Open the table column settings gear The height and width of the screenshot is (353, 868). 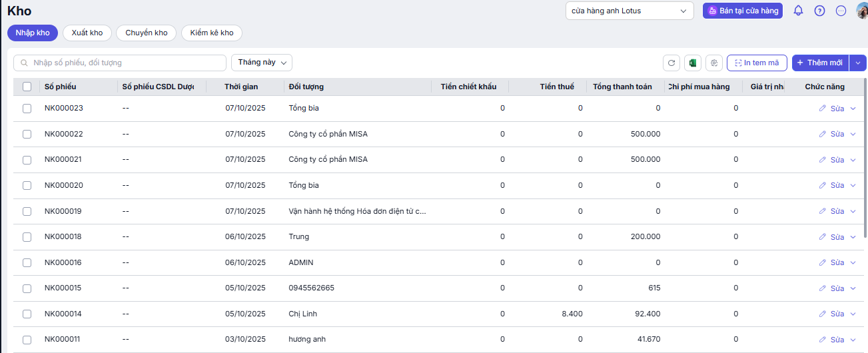tap(714, 63)
